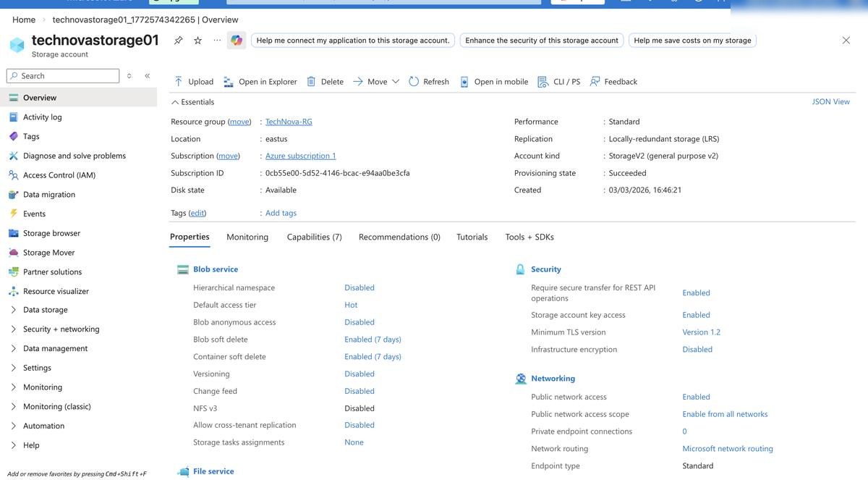Open the Copilot icon in header
868x480 pixels.
tap(237, 41)
